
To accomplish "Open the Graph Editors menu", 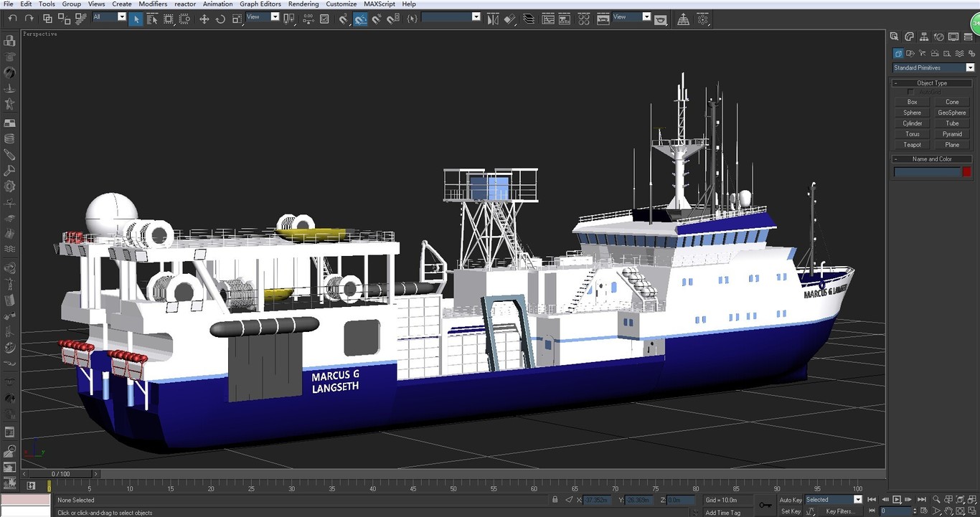I will (260, 4).
